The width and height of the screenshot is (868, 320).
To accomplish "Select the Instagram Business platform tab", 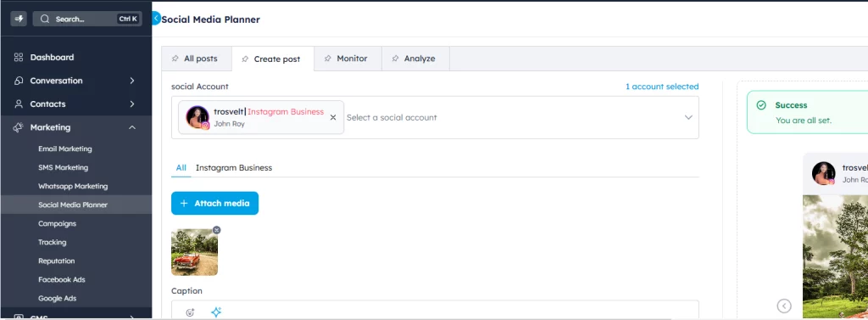I will [x=234, y=167].
